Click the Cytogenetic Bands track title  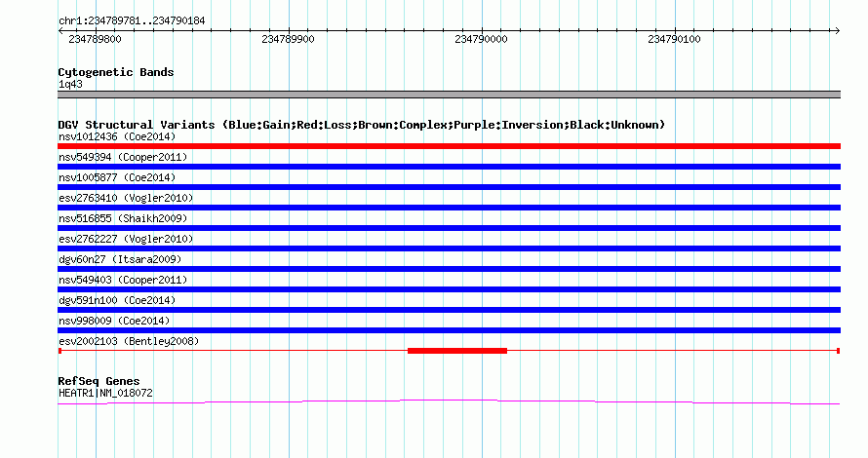pos(116,72)
